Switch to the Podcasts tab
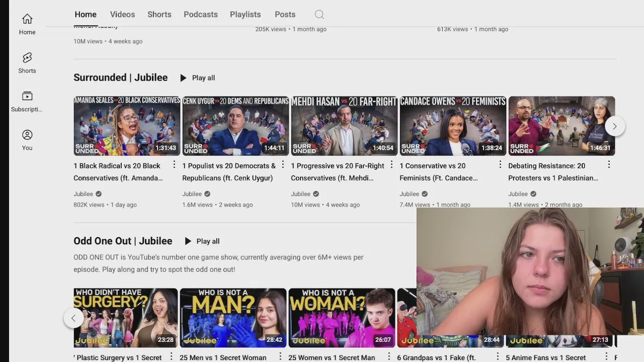Image resolution: width=644 pixels, height=362 pixels. [201, 15]
